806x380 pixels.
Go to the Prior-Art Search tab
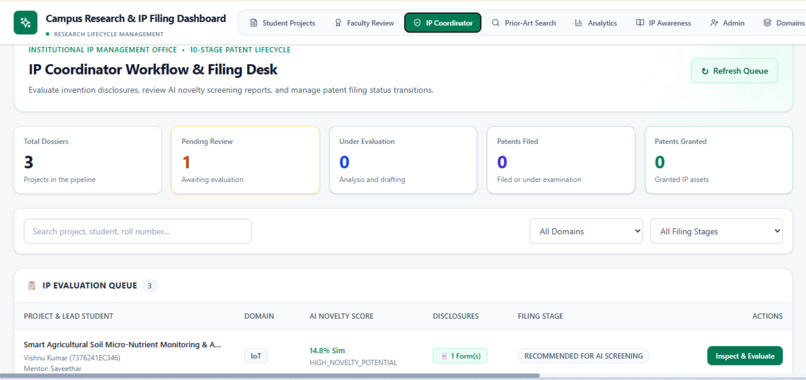[x=524, y=23]
